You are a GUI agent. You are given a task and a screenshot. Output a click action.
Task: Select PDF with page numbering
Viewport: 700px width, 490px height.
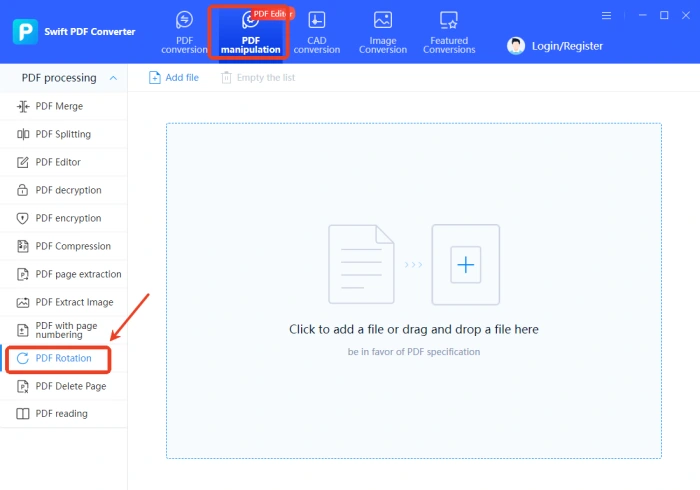tap(64, 330)
